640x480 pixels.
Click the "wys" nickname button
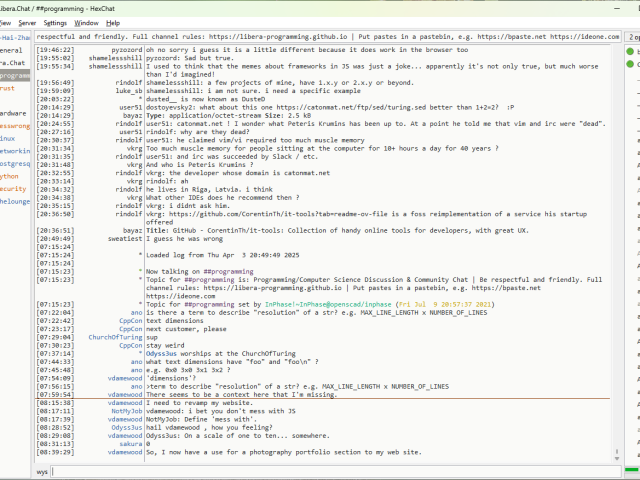point(43,470)
